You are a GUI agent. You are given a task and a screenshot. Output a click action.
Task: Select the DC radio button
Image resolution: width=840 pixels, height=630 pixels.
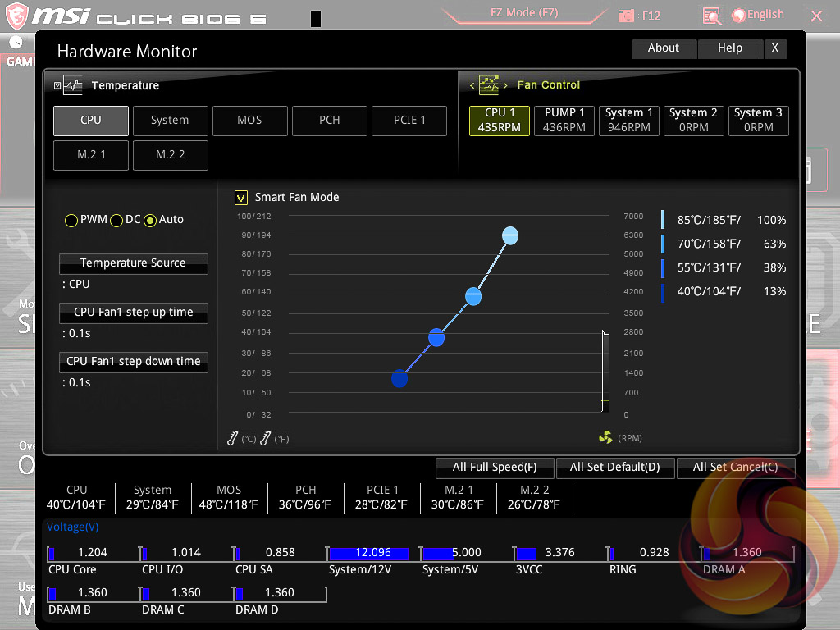(116, 220)
